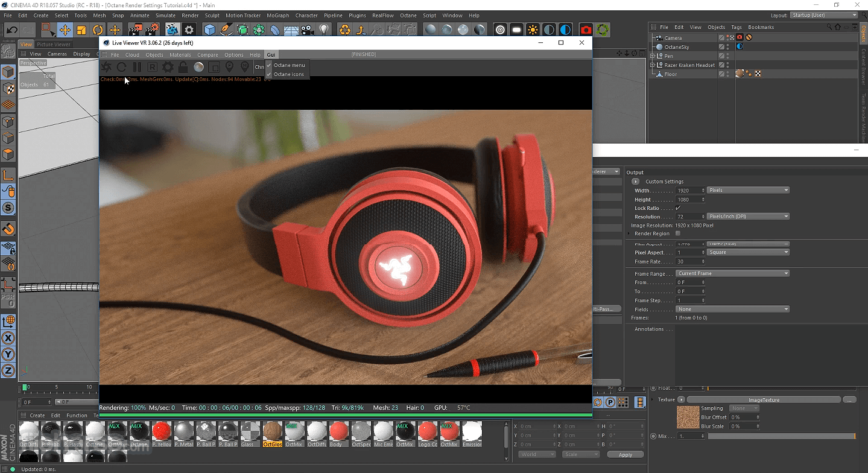Click render region icon in Live Viewer

point(214,67)
